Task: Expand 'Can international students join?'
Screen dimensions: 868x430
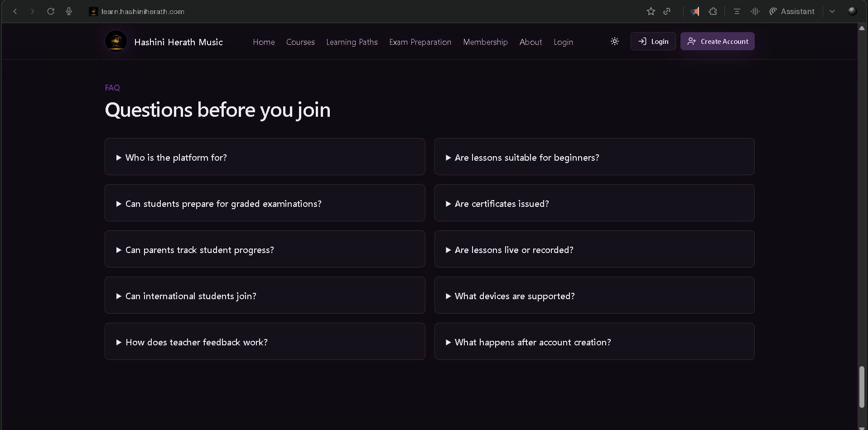Action: coord(265,295)
